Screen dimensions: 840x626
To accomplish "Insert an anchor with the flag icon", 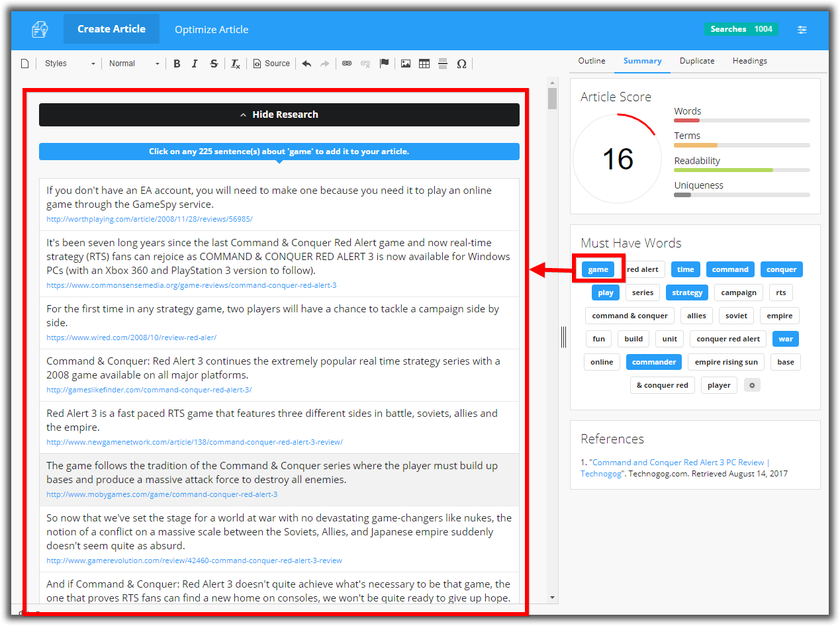I will point(384,64).
